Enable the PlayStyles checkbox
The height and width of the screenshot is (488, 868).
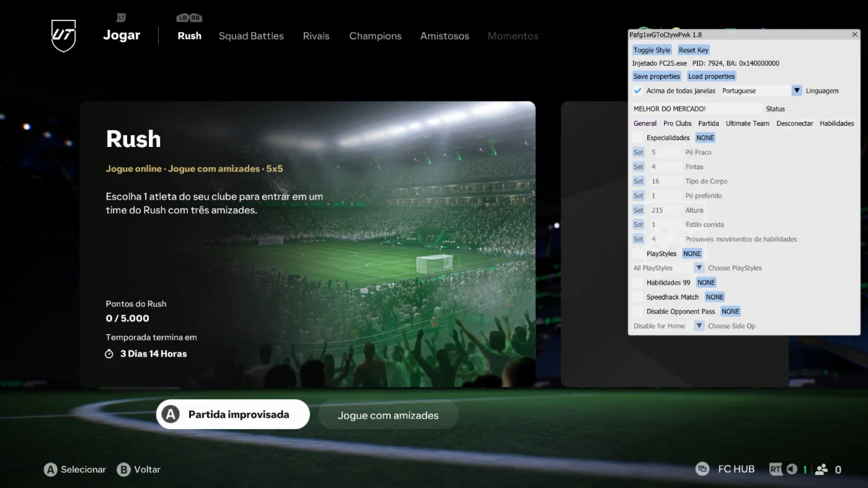pyautogui.click(x=637, y=254)
